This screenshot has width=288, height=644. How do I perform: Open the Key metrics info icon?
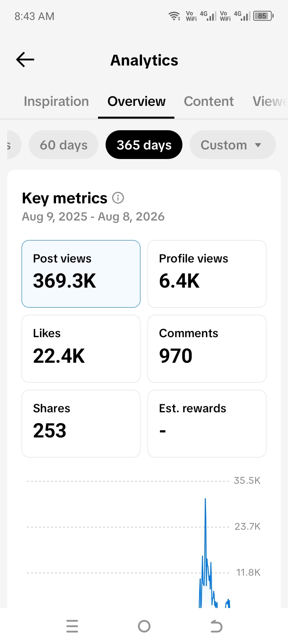coord(118,198)
